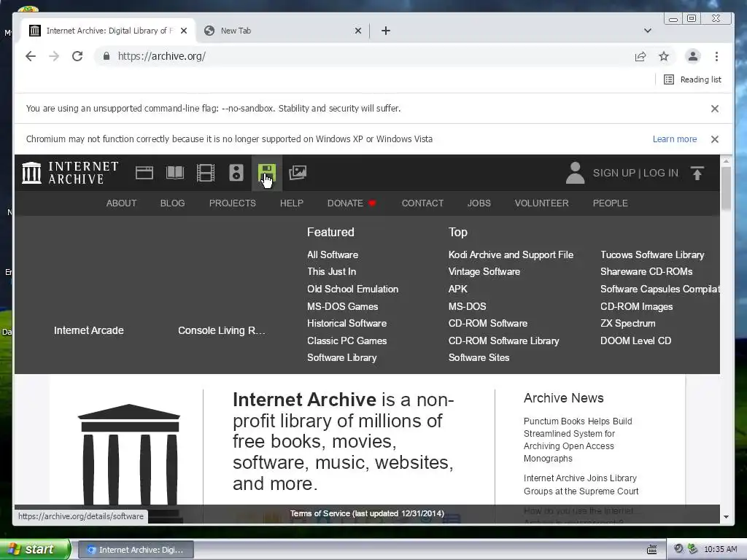This screenshot has width=747, height=560.
Task: Click the browser forward arrow
Action: [x=54, y=56]
